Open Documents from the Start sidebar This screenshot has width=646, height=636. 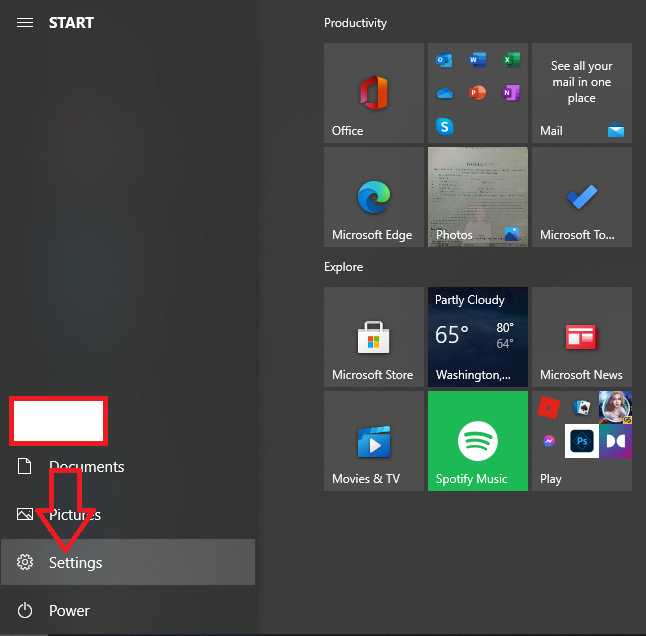(x=128, y=467)
